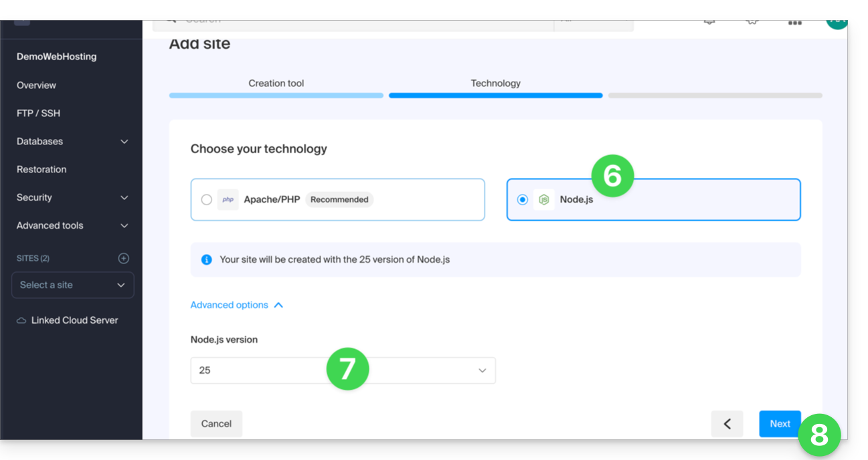Click the Next button
868x460 pixels.
point(780,424)
